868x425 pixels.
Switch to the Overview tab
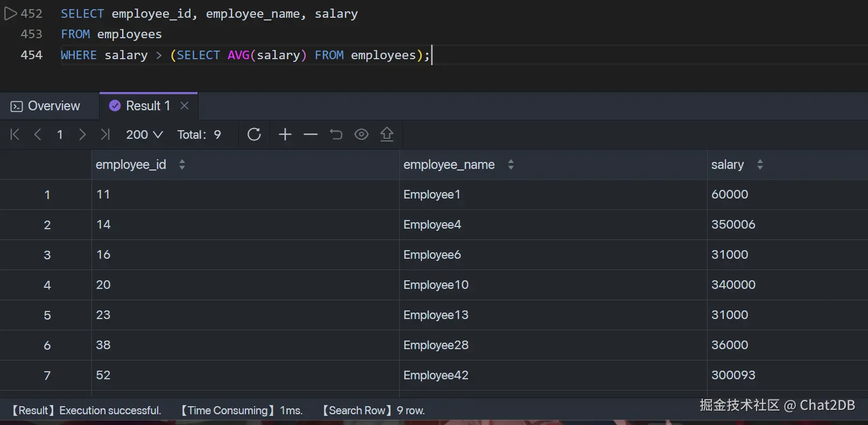point(45,106)
